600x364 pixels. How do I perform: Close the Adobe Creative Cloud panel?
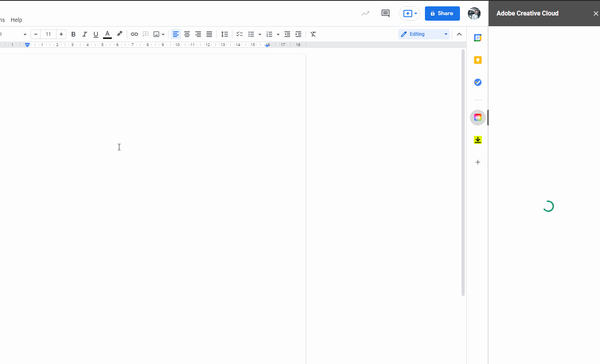coord(596,14)
